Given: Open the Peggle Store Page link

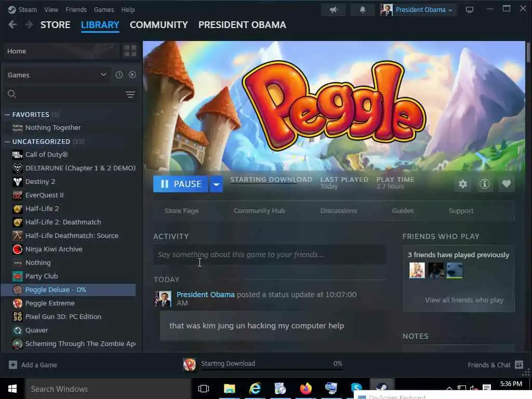Looking at the screenshot, I should [x=181, y=211].
